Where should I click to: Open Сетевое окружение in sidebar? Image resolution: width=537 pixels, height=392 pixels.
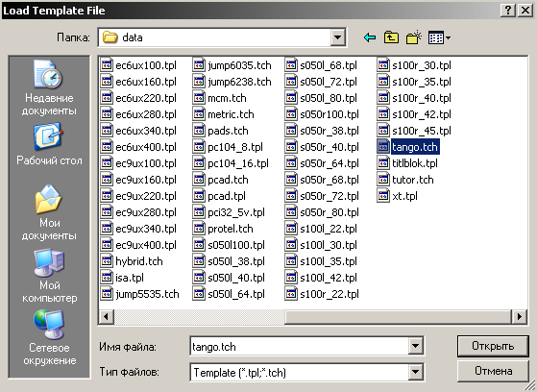49,338
